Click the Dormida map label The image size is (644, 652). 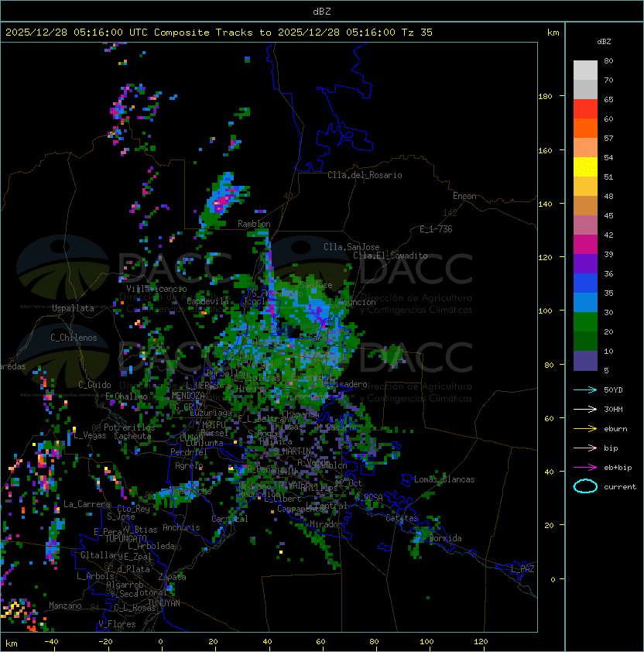445,538
